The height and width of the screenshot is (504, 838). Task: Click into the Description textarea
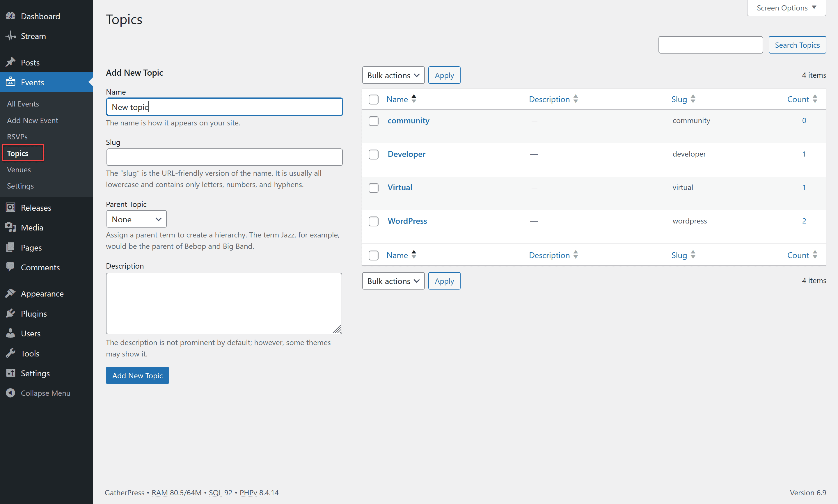tap(224, 303)
